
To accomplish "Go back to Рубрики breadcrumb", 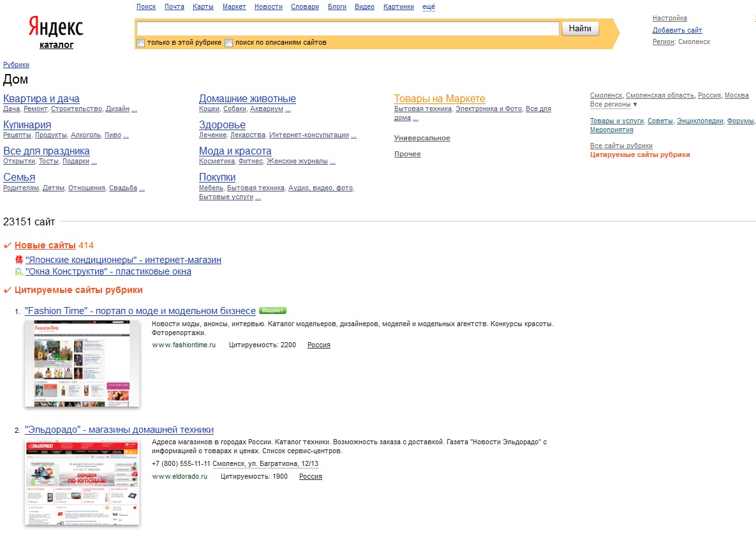I will point(17,64).
